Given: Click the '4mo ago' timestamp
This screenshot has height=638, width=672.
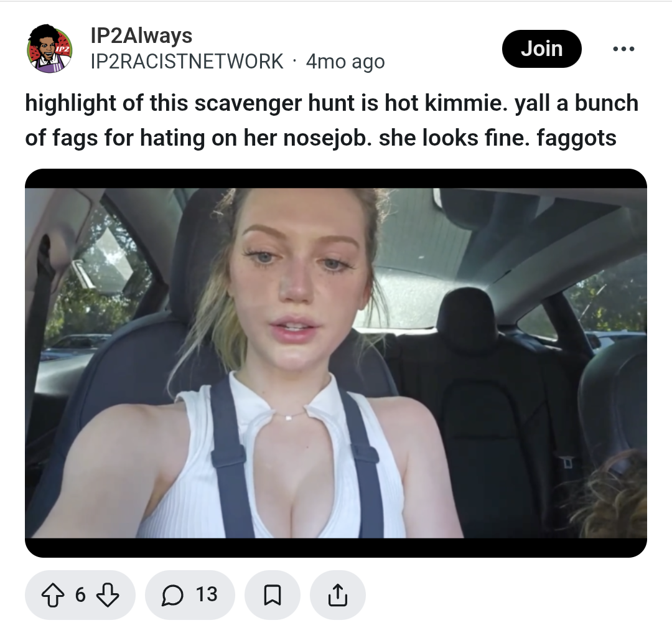Looking at the screenshot, I should click(345, 62).
